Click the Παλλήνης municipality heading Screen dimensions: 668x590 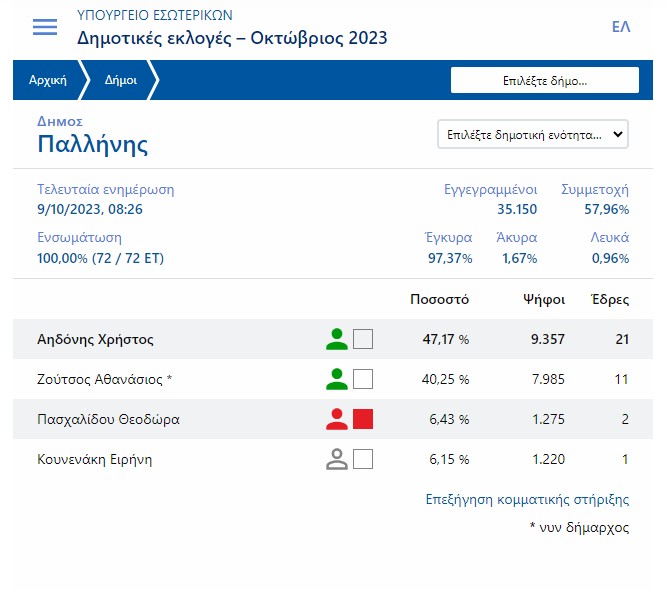pyautogui.click(x=93, y=144)
